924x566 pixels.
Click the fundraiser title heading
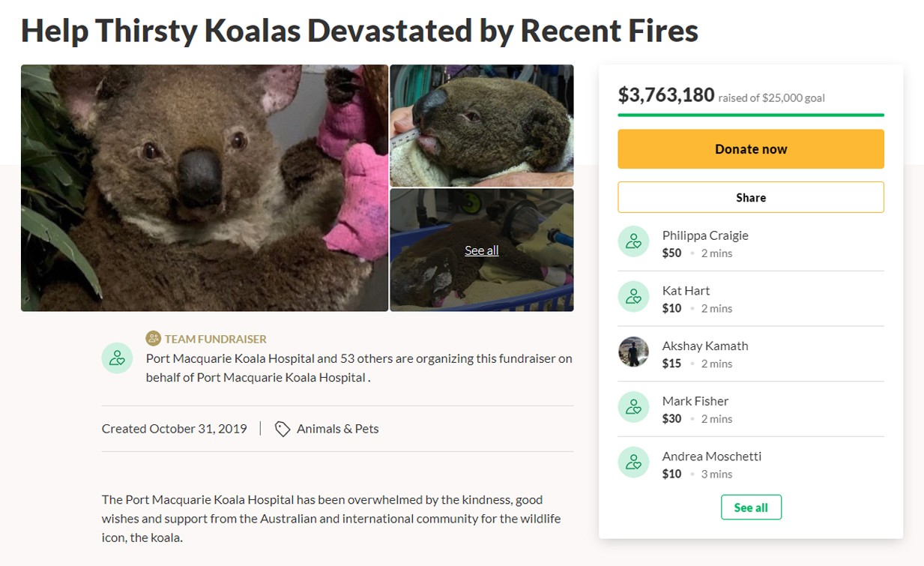(359, 31)
